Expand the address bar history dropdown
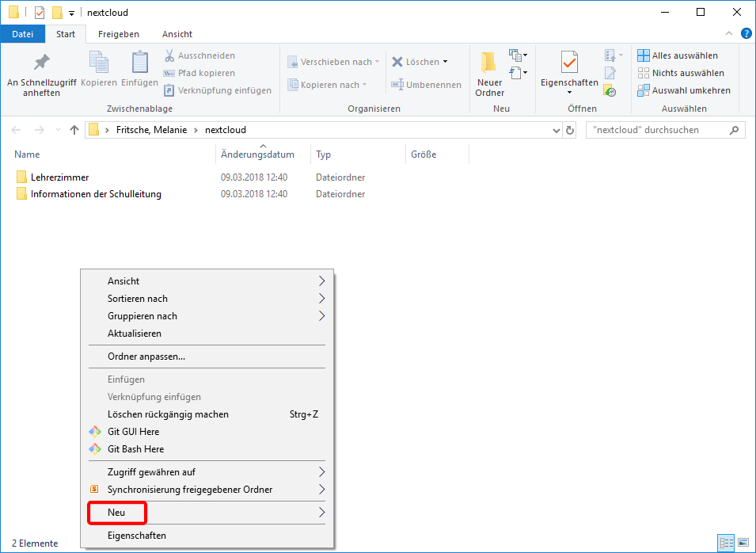 tap(556, 130)
